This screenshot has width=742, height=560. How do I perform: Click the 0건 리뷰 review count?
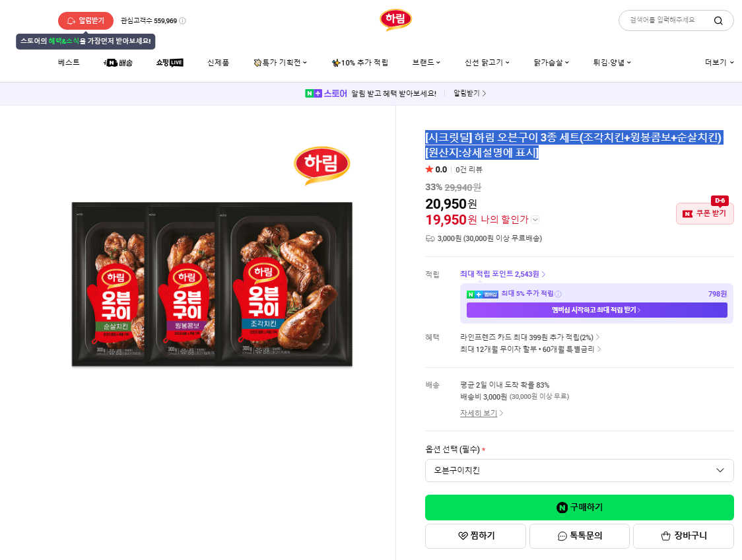pos(469,170)
